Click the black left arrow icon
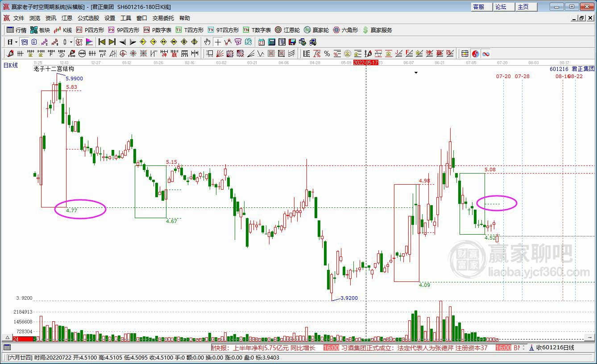 click(123, 42)
